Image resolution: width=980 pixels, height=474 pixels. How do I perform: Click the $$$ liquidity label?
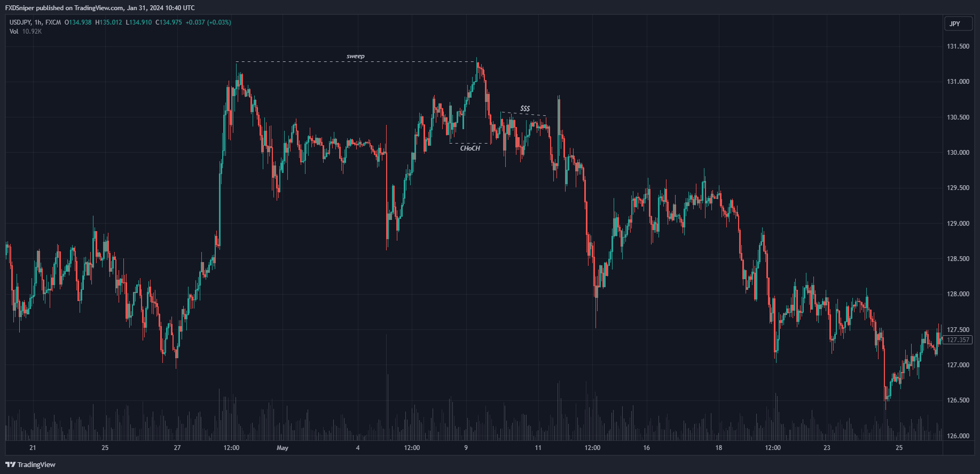click(525, 108)
